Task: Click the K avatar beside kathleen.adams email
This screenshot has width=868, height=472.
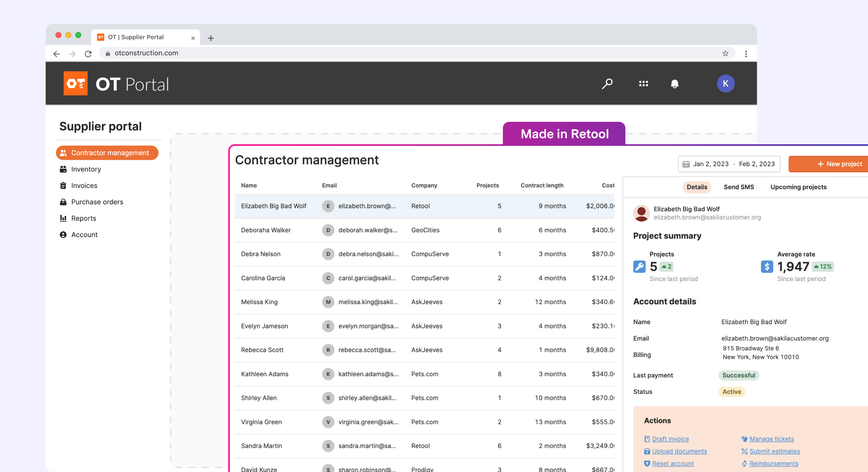Action: (x=328, y=374)
